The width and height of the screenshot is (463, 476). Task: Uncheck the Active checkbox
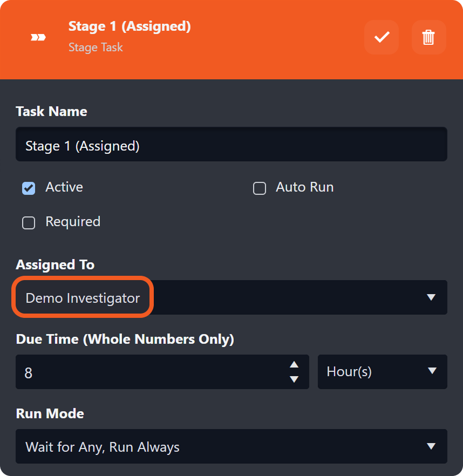click(x=29, y=188)
